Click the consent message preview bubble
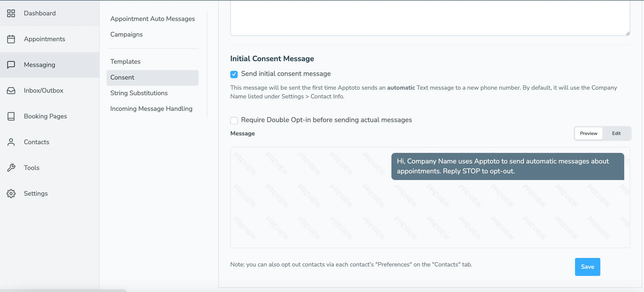The width and height of the screenshot is (644, 292). click(507, 166)
